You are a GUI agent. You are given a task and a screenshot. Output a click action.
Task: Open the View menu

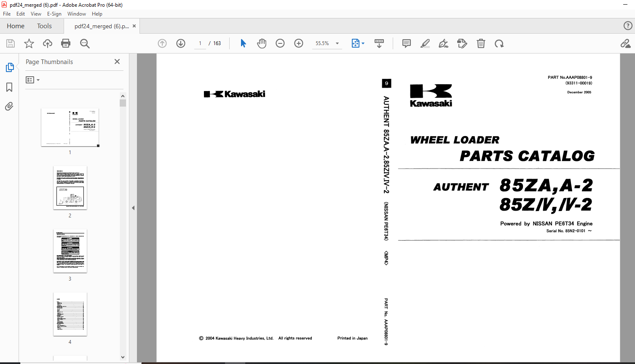(x=36, y=14)
